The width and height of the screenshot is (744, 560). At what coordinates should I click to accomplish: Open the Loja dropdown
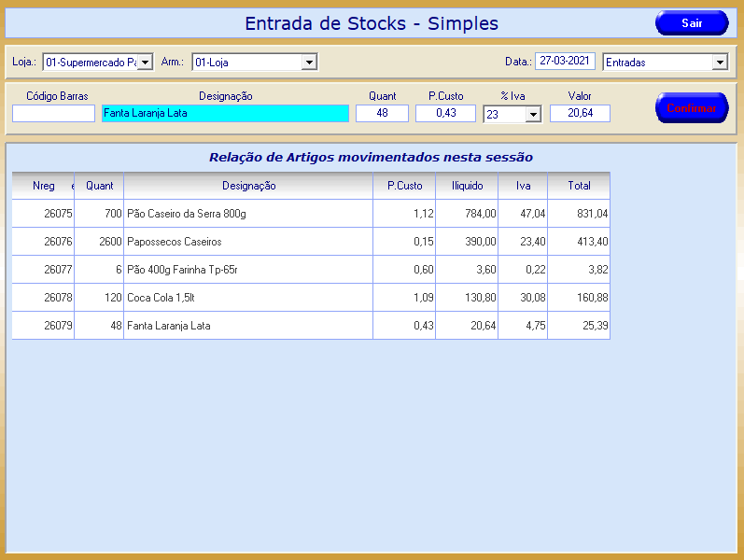coord(145,63)
